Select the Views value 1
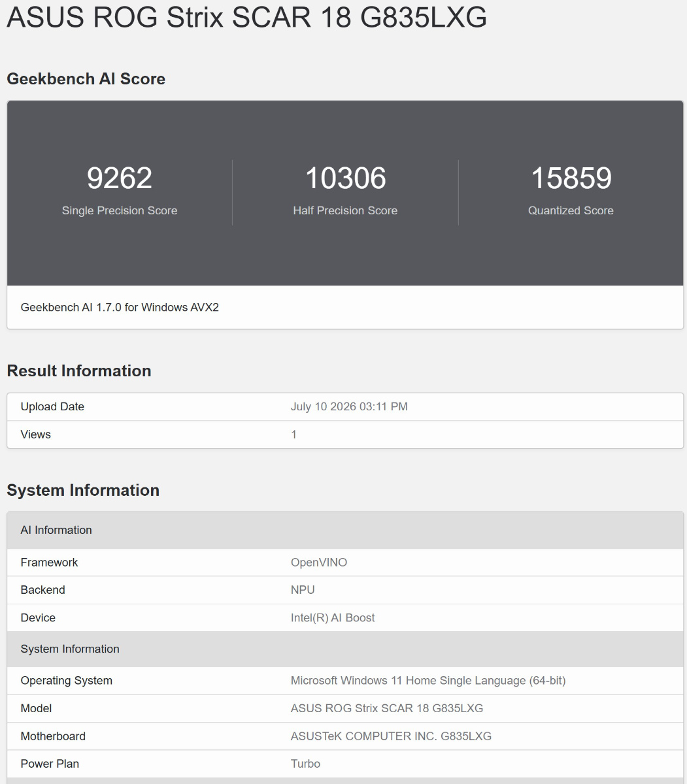Image resolution: width=687 pixels, height=784 pixels. tap(294, 434)
